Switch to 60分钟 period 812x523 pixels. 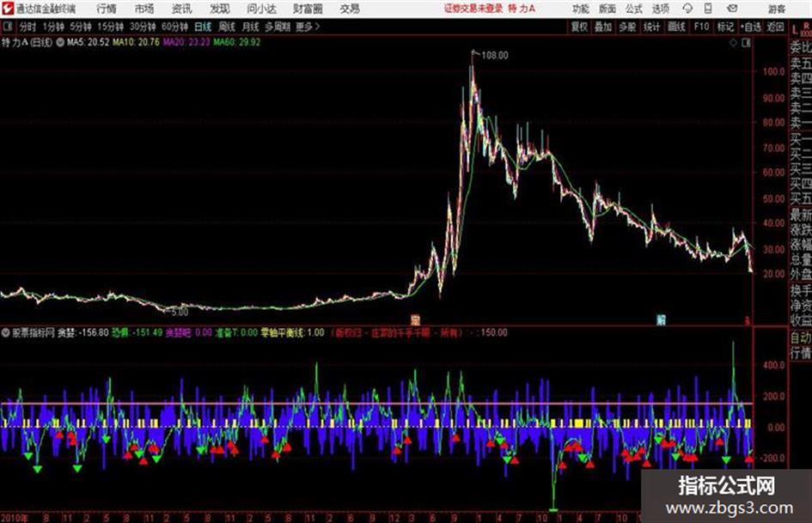[x=174, y=27]
